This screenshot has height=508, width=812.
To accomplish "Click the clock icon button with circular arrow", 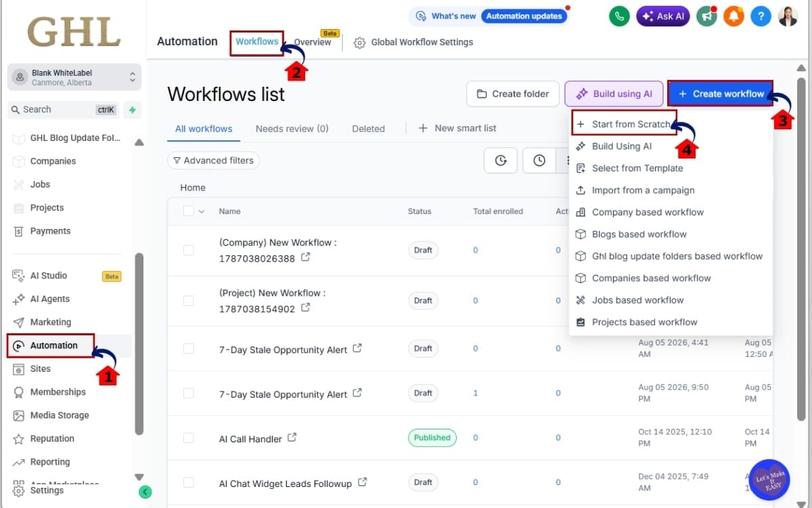I will click(501, 161).
